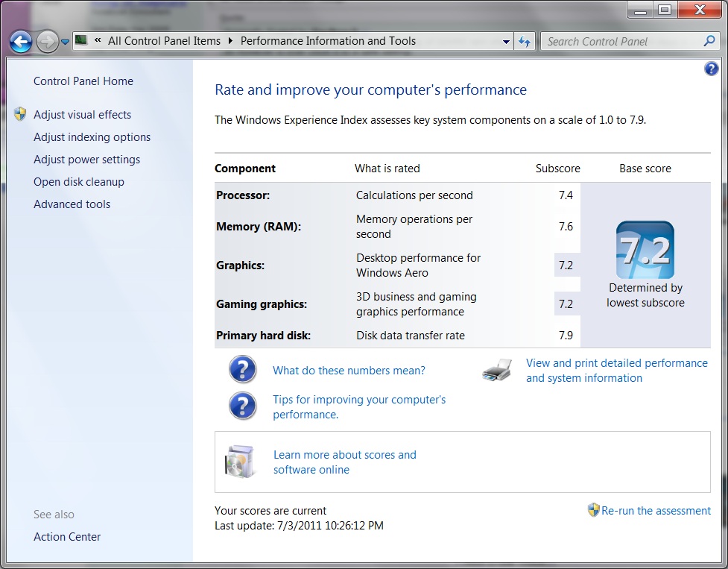Click the shield icon beside Re-run the assessment
Viewport: 728px width, 569px height.
[593, 510]
